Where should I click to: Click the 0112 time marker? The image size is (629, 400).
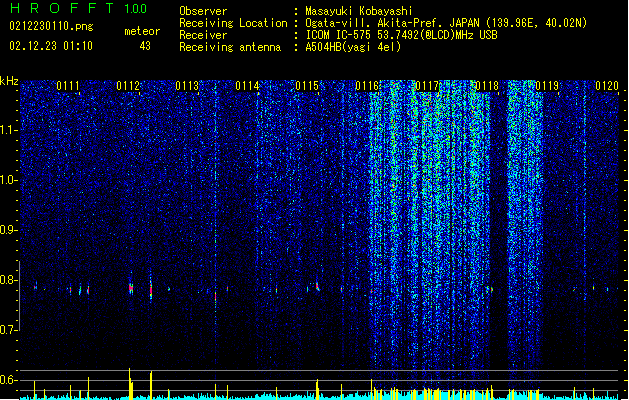(x=128, y=86)
